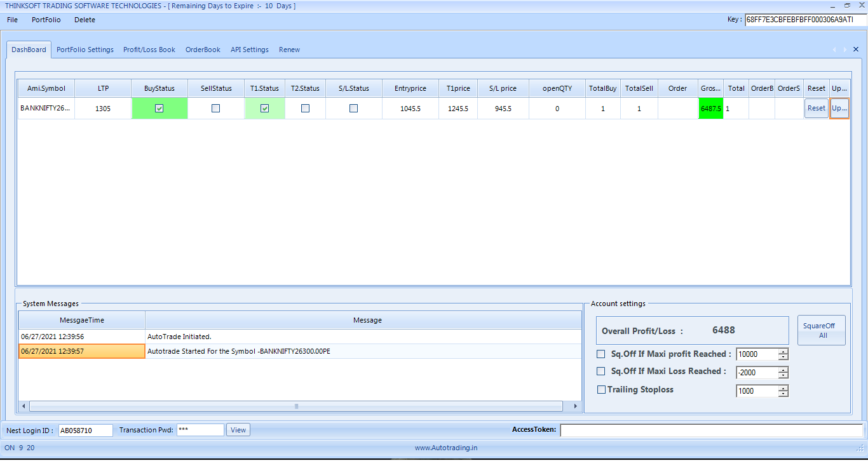Click tab strip scroll-right arrow

pos(844,50)
